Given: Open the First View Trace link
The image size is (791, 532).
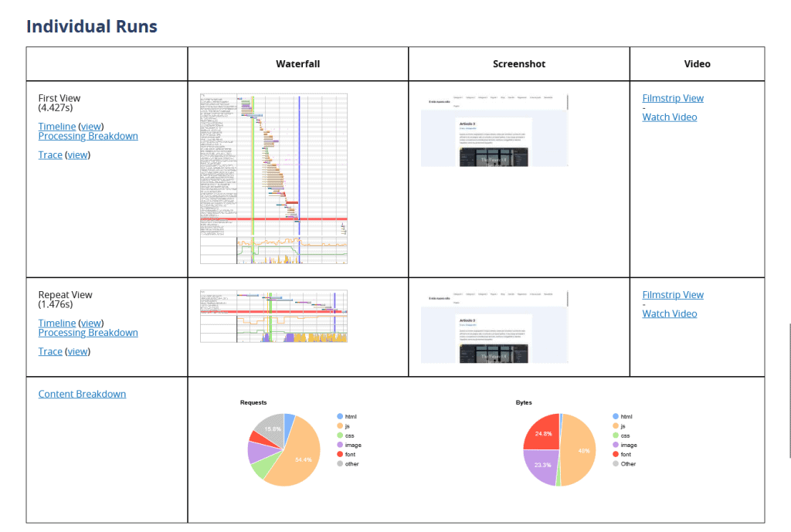Looking at the screenshot, I should coord(50,154).
